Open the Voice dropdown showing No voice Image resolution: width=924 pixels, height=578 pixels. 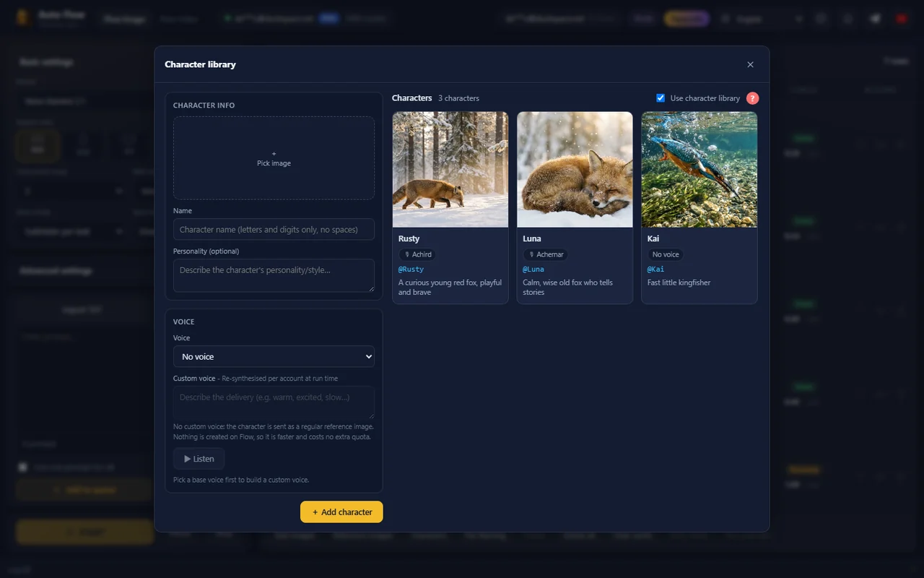point(274,356)
